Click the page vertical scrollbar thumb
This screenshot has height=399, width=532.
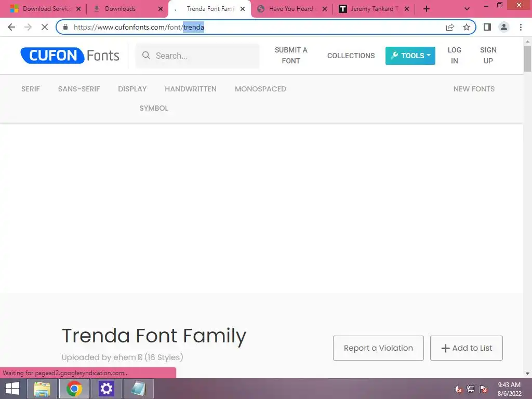coord(527,58)
